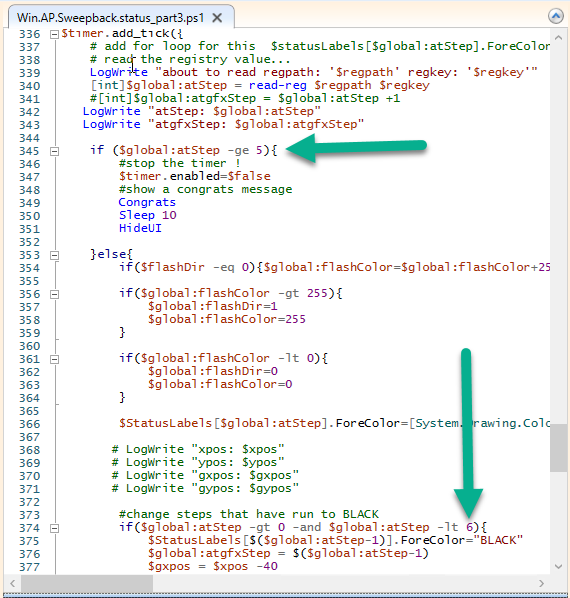Collapse the code fold at line 336

[55, 35]
